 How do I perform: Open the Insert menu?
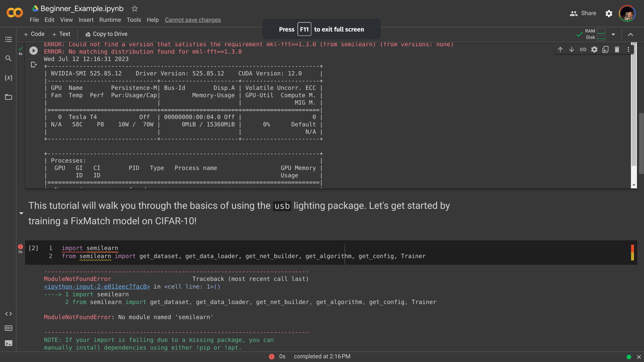pyautogui.click(x=86, y=20)
